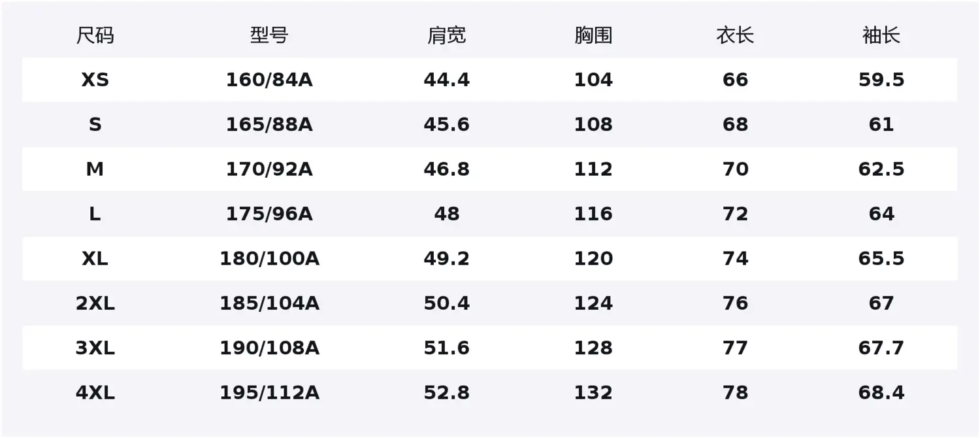Click the 袖长 column header

(881, 35)
